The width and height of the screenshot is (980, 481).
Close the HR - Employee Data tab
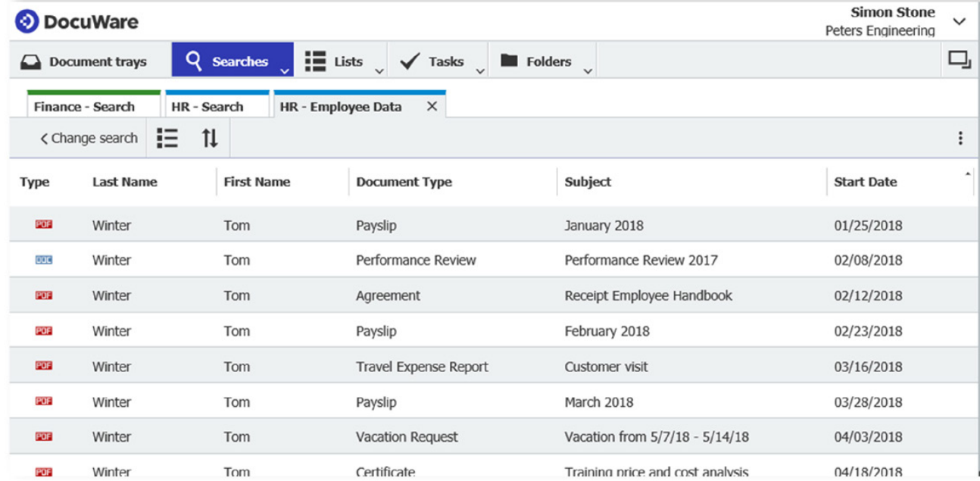point(432,107)
